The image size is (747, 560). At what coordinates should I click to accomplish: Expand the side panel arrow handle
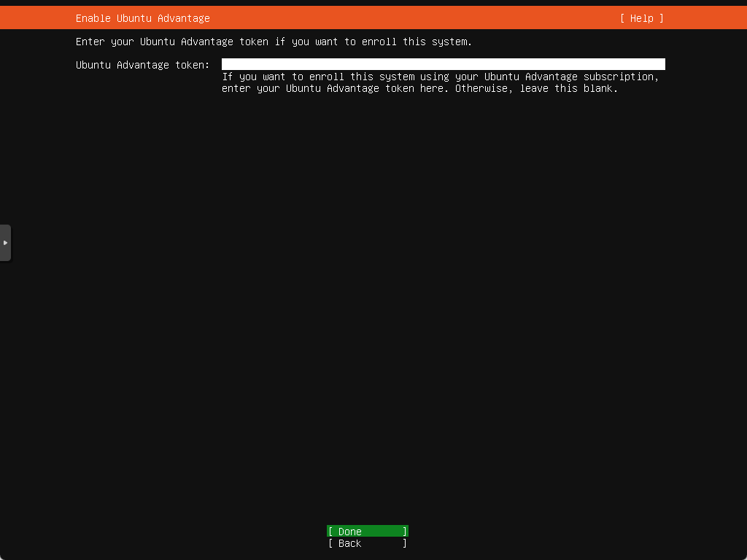[x=5, y=243]
